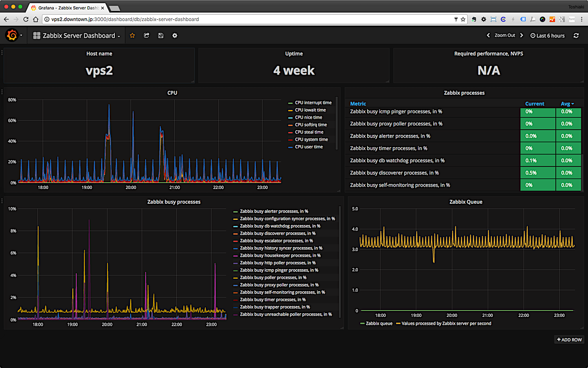Viewport: 588px width, 368px height.
Task: Open the Zabbix Queue panel title menu
Action: [x=466, y=201]
